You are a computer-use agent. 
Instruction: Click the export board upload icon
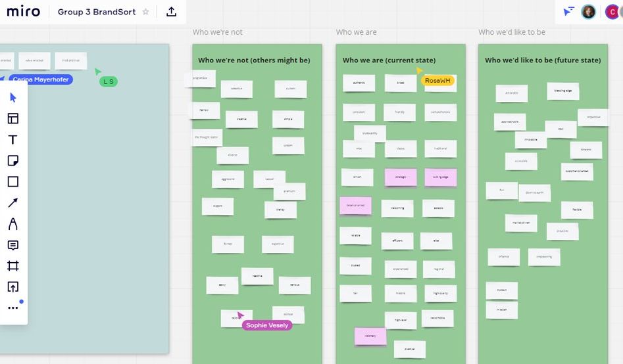[171, 12]
